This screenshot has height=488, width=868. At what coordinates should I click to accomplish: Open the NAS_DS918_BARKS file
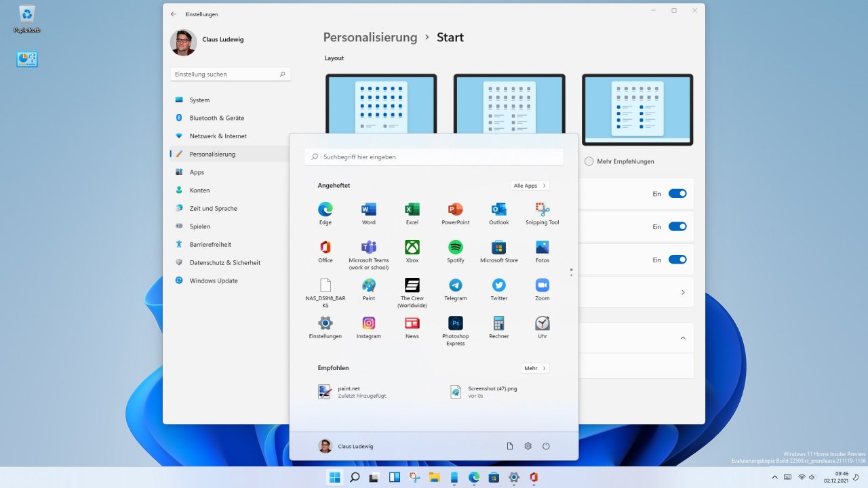[x=325, y=293]
